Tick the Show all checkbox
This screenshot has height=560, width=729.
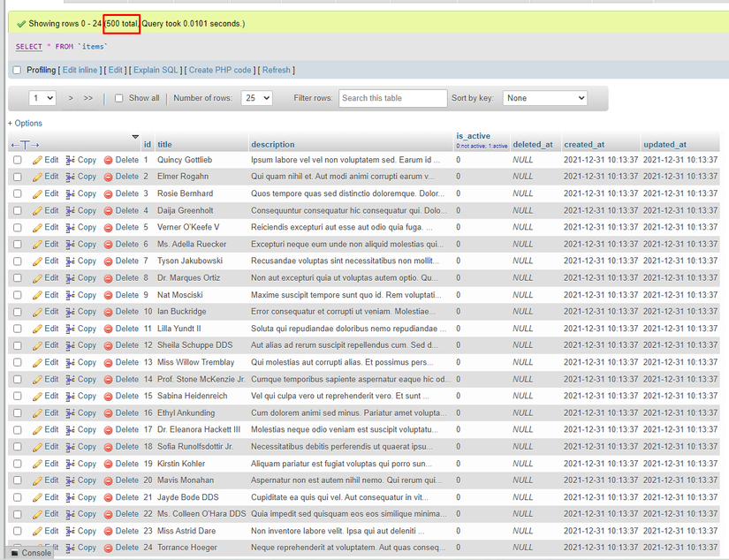point(119,98)
